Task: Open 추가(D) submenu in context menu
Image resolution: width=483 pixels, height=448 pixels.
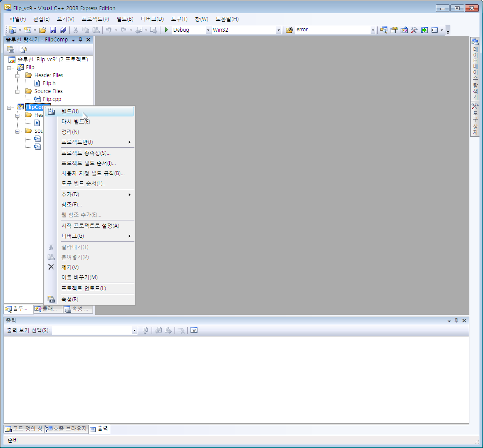Action: (x=89, y=194)
